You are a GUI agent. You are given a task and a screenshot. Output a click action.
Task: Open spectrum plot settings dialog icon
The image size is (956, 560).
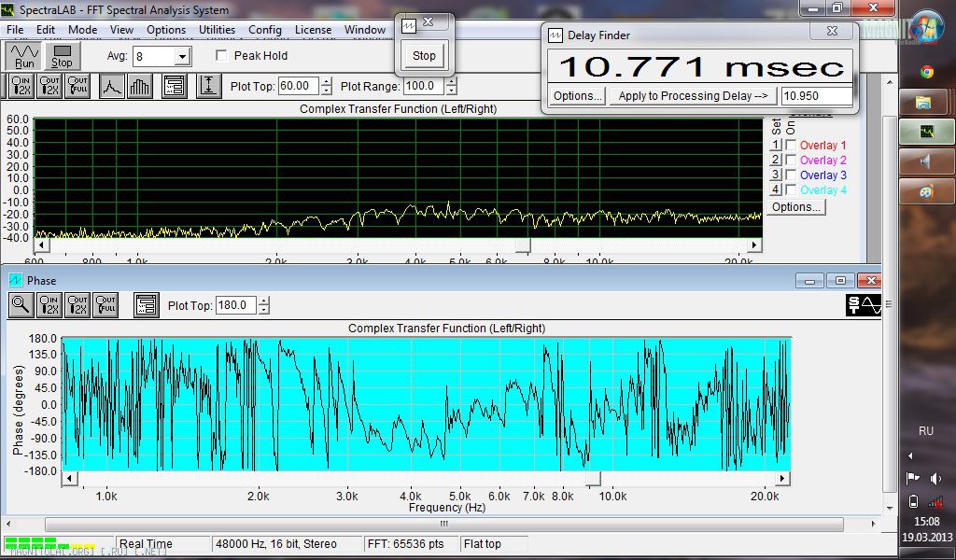[175, 86]
